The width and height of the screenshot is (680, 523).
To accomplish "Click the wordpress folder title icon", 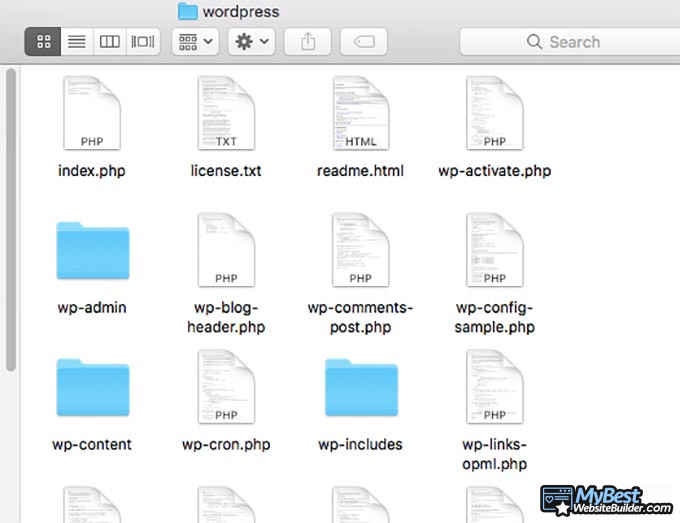I will [x=187, y=12].
